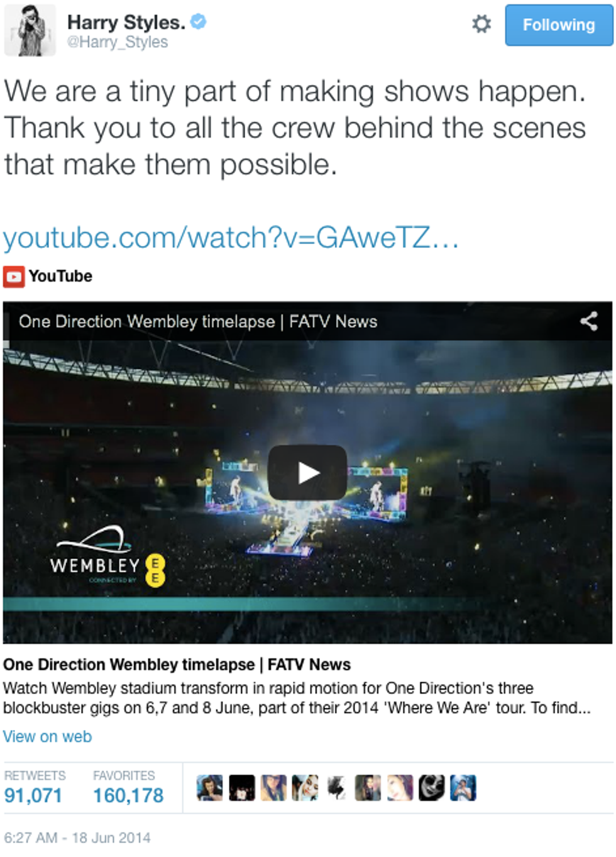Open the gear settings menu

coord(481,25)
